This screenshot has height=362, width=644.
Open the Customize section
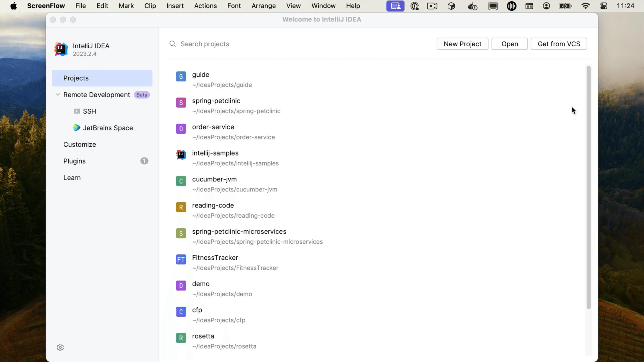[x=80, y=144]
